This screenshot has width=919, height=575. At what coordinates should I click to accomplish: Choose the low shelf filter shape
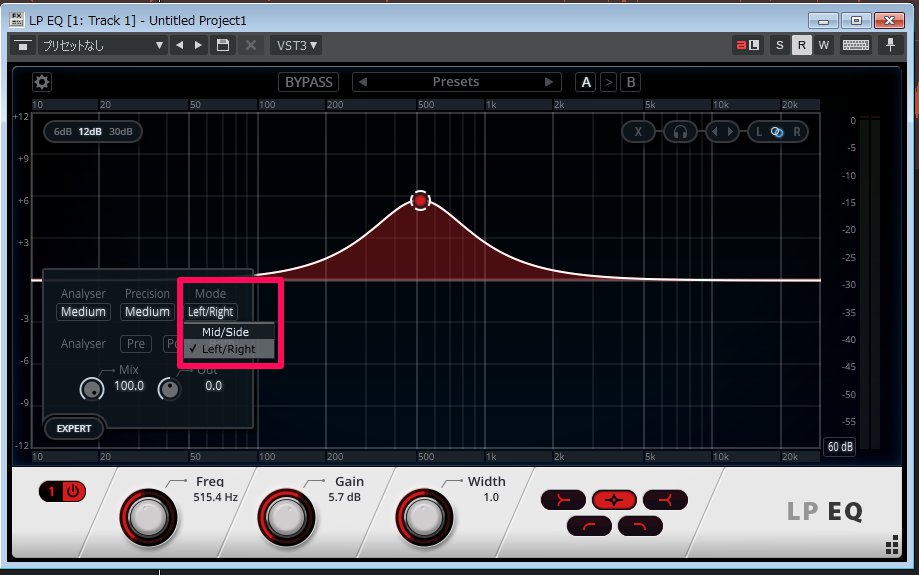click(563, 498)
